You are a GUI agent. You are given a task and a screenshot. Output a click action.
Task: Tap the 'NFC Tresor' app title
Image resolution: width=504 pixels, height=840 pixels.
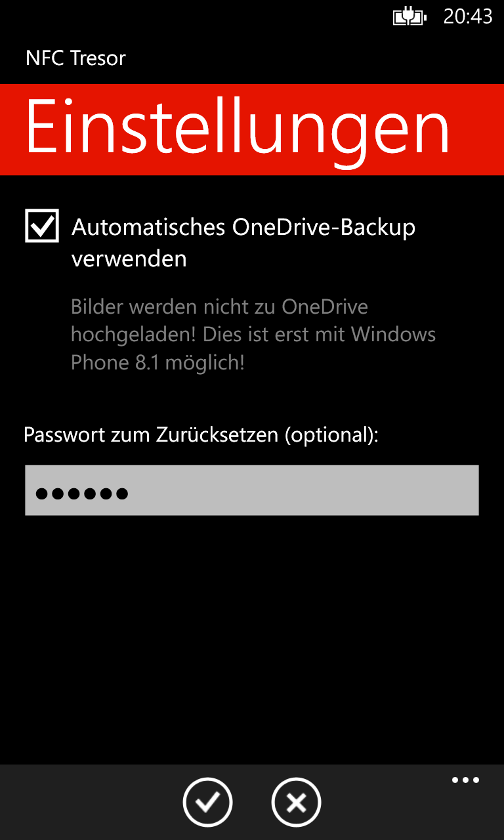click(75, 58)
